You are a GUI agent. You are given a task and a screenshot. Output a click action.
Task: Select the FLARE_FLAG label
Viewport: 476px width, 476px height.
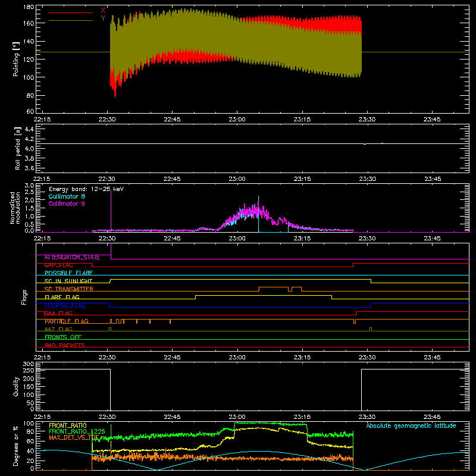pos(62,297)
